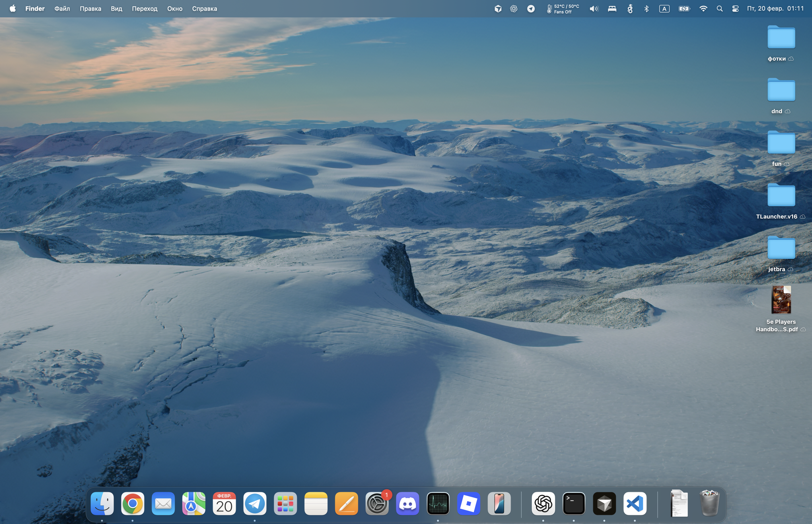Open Wi-Fi status menu
Viewport: 812px width, 524px height.
click(703, 9)
